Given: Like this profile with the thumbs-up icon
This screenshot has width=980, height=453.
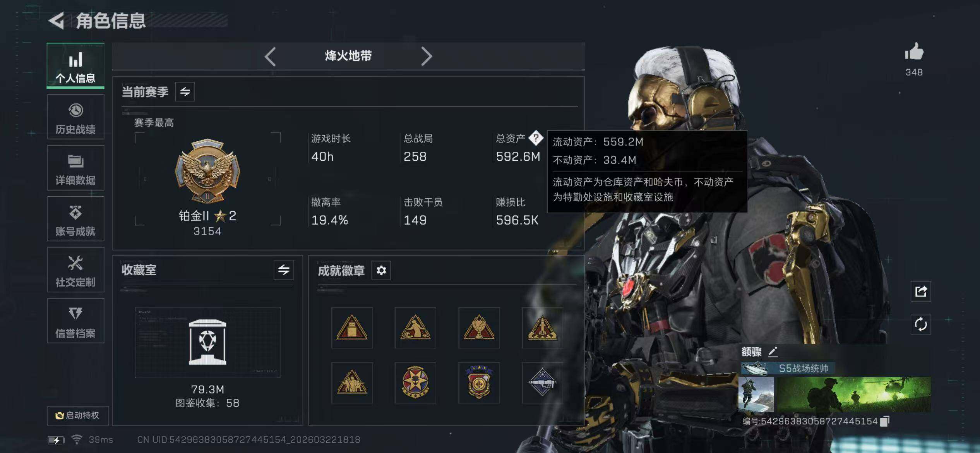Looking at the screenshot, I should click(x=914, y=52).
